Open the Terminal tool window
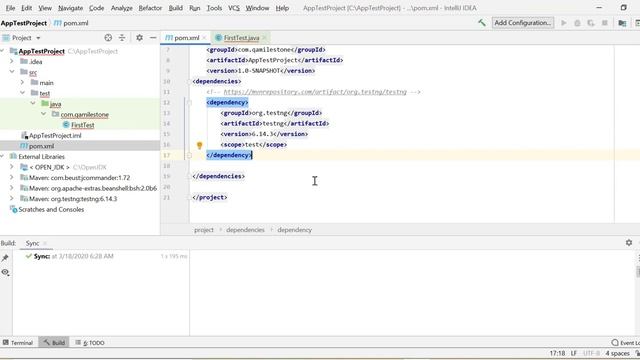Image resolution: width=640 pixels, height=360 pixels. point(18,343)
